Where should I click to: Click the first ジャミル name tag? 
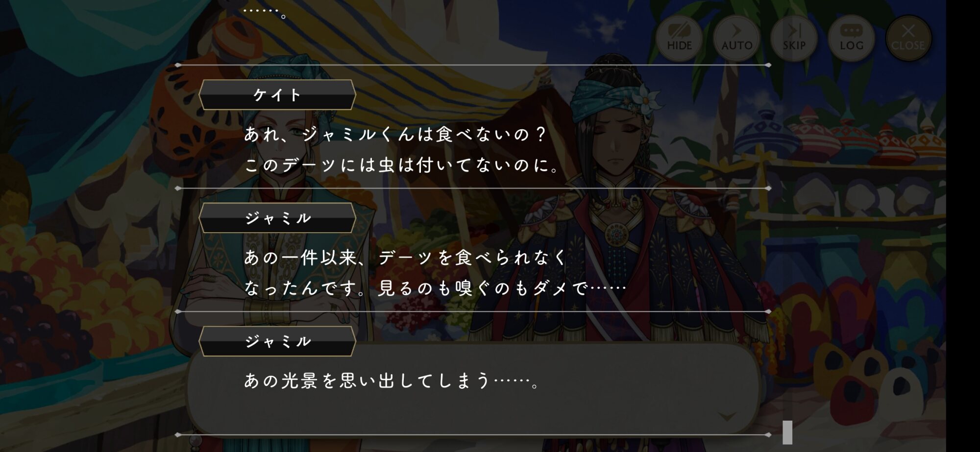277,218
